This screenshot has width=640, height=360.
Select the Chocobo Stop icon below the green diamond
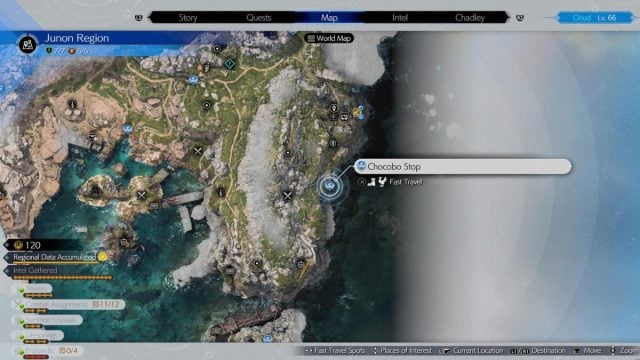pyautogui.click(x=193, y=80)
